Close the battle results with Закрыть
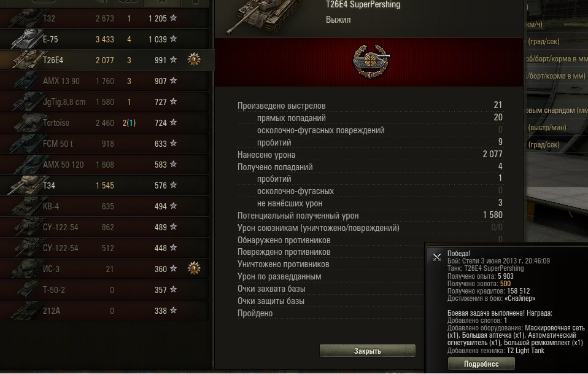The height and width of the screenshot is (374, 588). click(368, 351)
